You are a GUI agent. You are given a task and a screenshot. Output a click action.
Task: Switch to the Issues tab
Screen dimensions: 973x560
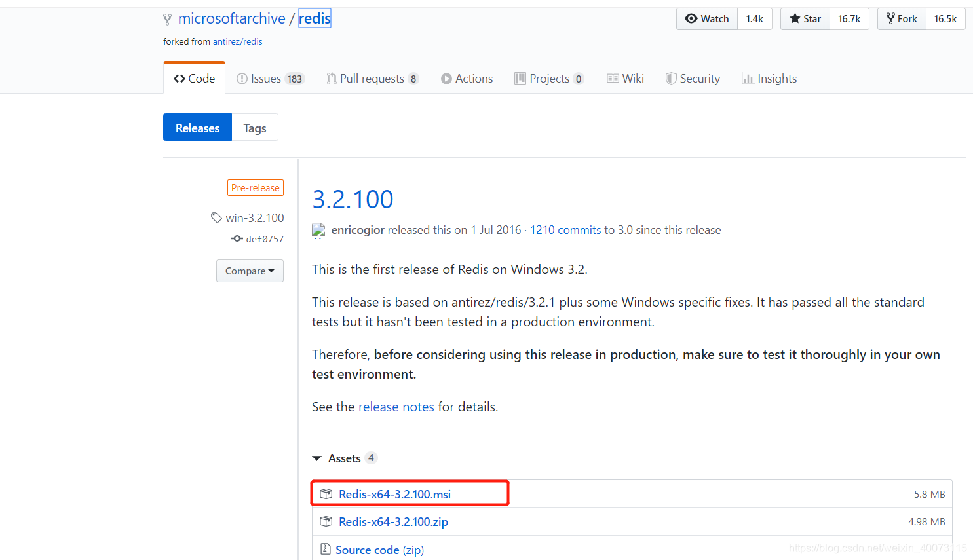(270, 79)
